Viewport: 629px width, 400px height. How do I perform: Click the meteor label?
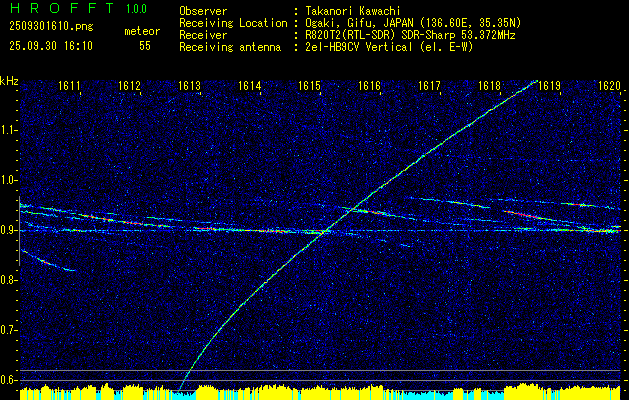[x=142, y=31]
